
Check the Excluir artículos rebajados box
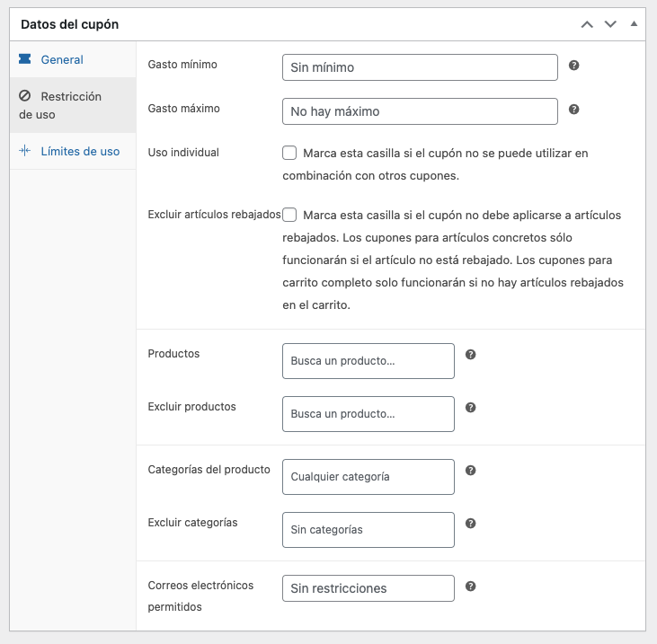[289, 216]
